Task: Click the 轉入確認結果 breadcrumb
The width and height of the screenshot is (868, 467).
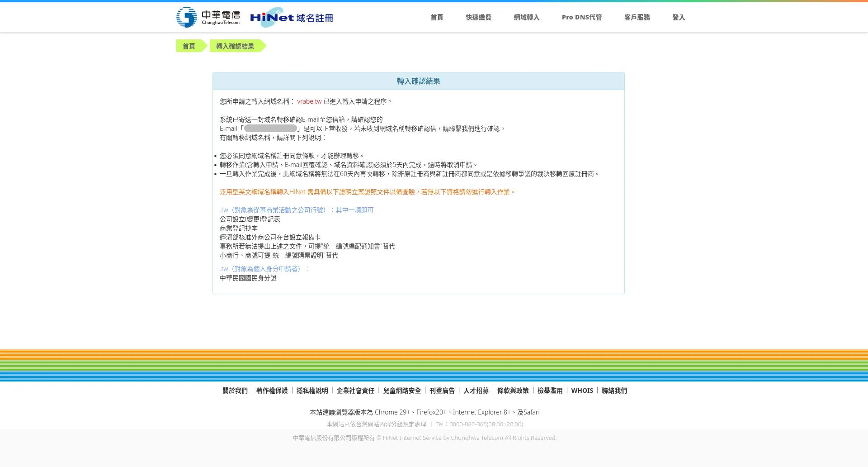Action: (x=235, y=46)
